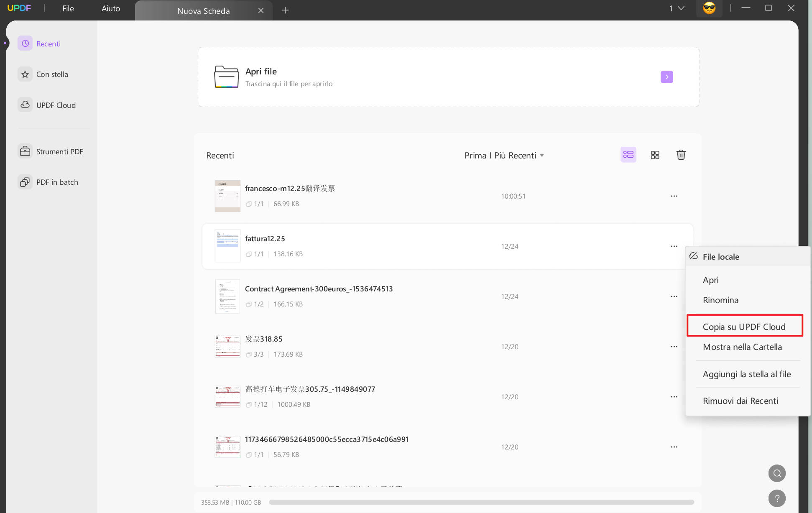812x513 pixels.
Task: Click file name fattura12.25
Action: click(x=265, y=239)
